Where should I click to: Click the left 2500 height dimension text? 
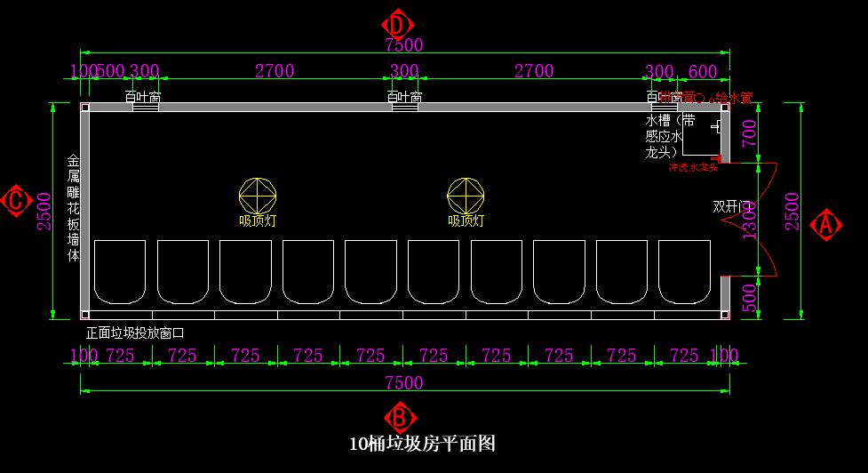44,211
